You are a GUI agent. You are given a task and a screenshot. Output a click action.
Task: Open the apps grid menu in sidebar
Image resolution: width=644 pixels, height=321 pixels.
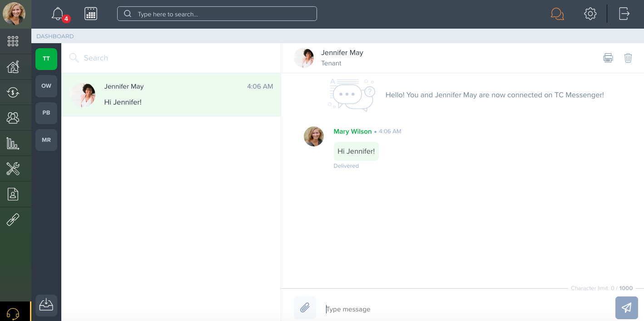13,41
